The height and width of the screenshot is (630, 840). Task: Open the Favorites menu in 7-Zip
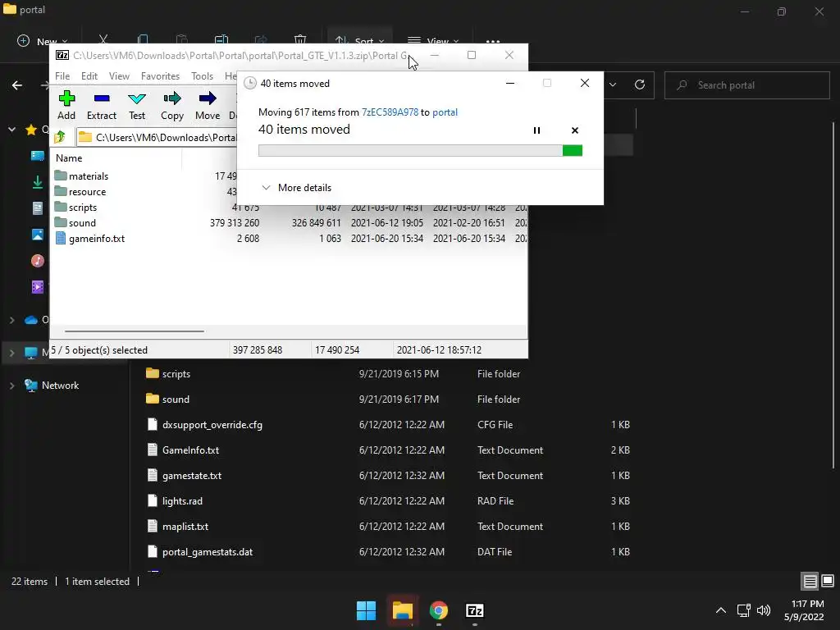pos(160,76)
